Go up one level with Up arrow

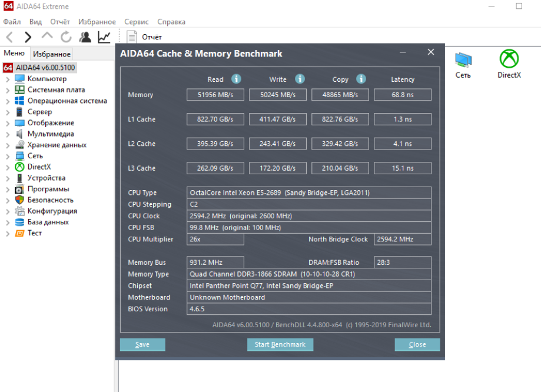tap(47, 35)
